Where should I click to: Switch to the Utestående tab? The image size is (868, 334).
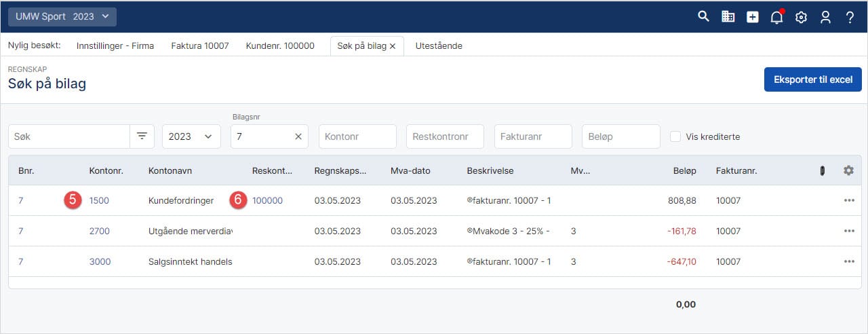438,46
